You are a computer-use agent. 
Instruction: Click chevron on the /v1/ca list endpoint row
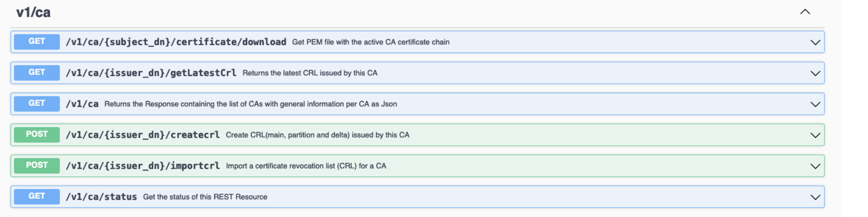coord(815,104)
